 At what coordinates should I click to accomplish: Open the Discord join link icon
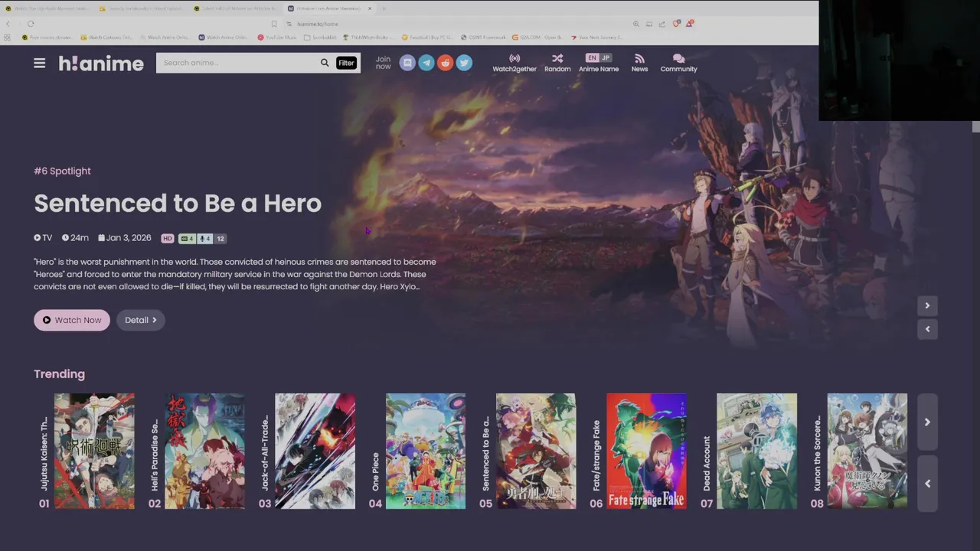[x=407, y=63]
